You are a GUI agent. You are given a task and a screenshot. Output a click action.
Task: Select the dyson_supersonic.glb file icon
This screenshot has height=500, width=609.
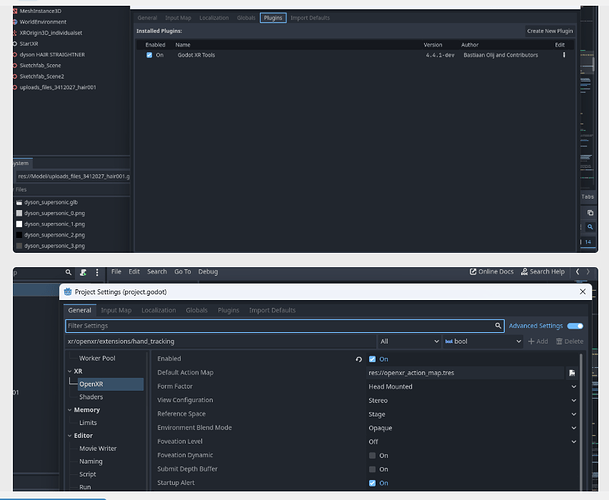tap(19, 202)
